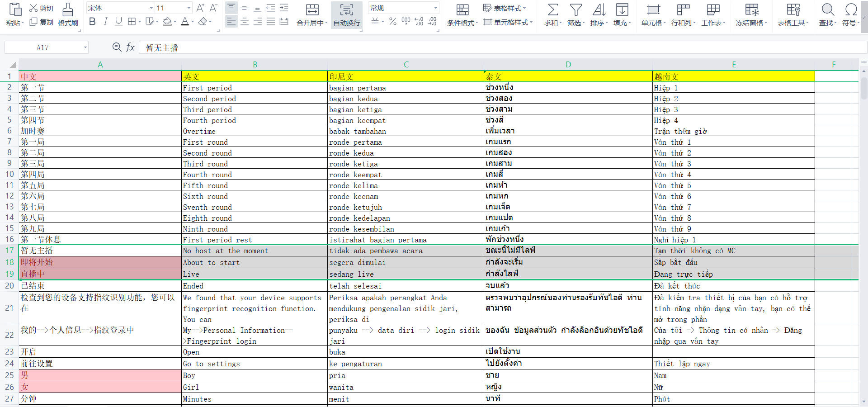Apply thousands separator (000) format
This screenshot has width=868, height=407.
click(406, 21)
